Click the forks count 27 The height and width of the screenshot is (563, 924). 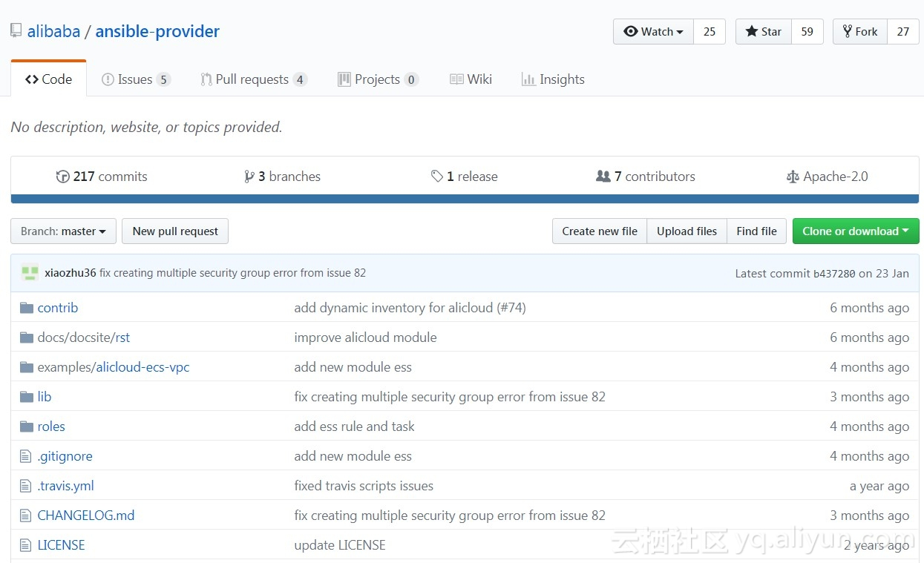(903, 31)
